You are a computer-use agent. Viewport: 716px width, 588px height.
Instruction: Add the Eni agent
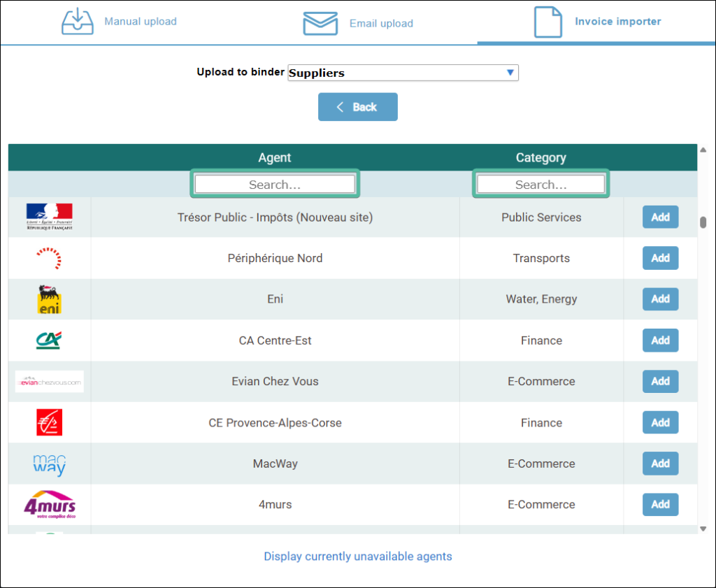point(660,299)
